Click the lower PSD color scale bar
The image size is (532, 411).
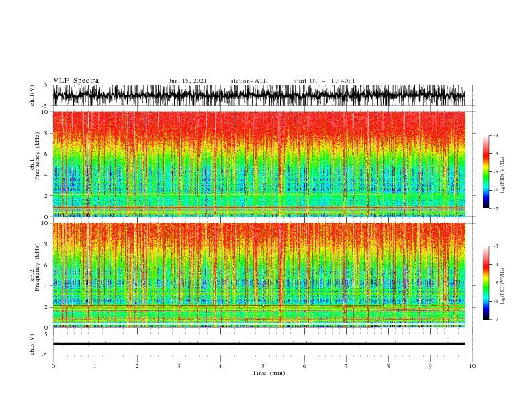pyautogui.click(x=486, y=283)
